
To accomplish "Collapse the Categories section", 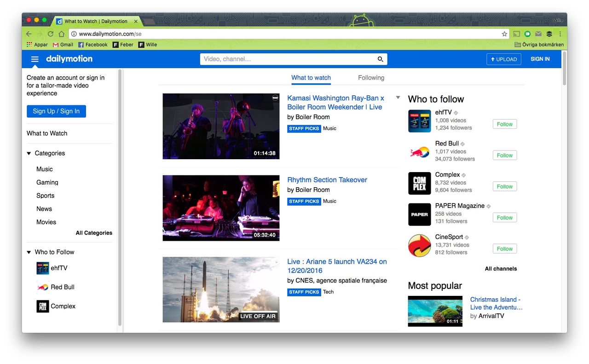I will (29, 153).
